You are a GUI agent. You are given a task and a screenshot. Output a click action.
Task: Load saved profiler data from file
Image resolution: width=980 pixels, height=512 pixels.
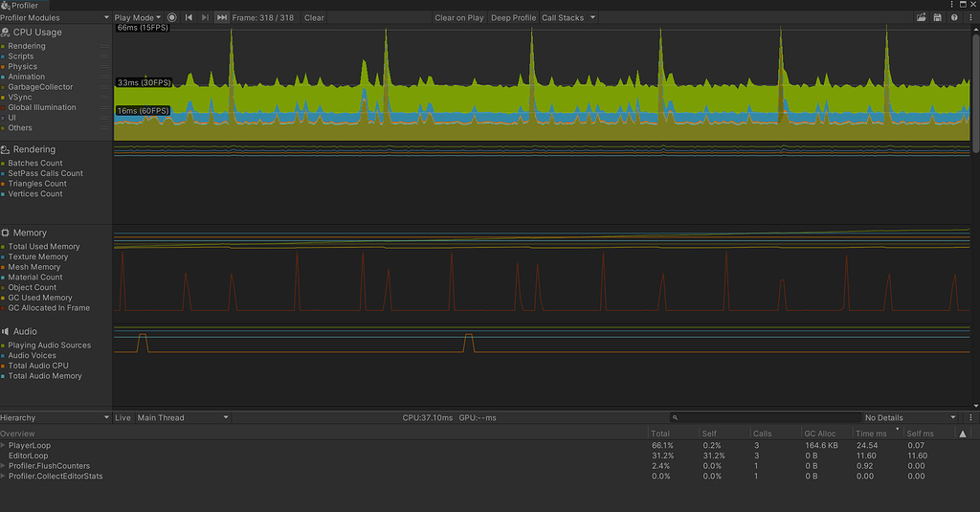coord(922,17)
